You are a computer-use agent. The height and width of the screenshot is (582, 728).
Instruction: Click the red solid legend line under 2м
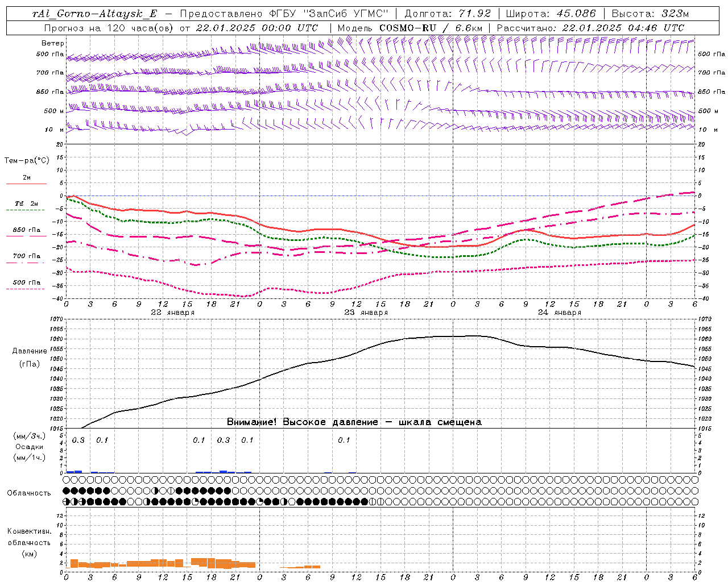(26, 184)
